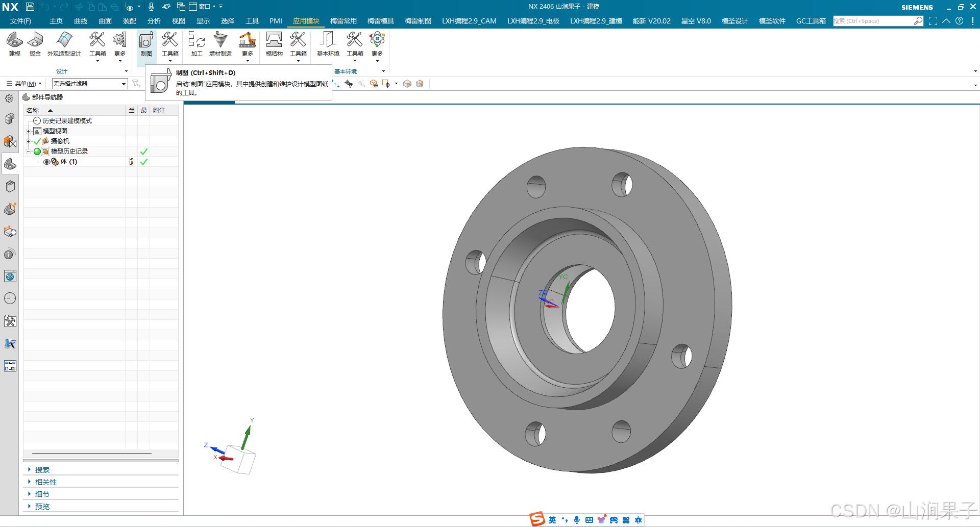Toggle Sogou soft keyboard icon
The image size is (980, 527).
tap(589, 520)
